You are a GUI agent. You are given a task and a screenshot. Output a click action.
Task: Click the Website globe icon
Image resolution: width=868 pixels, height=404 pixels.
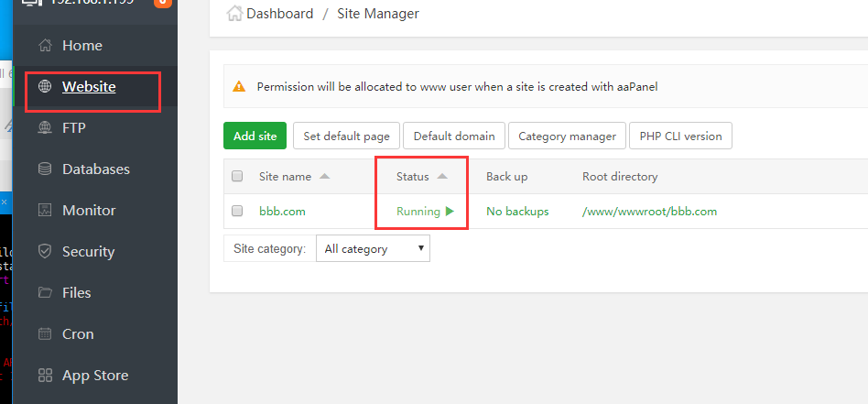pyautogui.click(x=45, y=87)
